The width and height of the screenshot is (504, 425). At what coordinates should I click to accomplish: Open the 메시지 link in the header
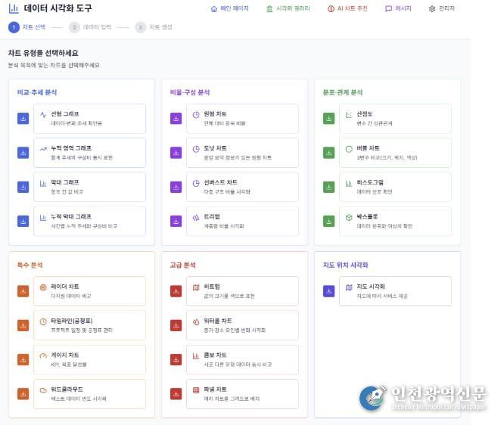[398, 9]
